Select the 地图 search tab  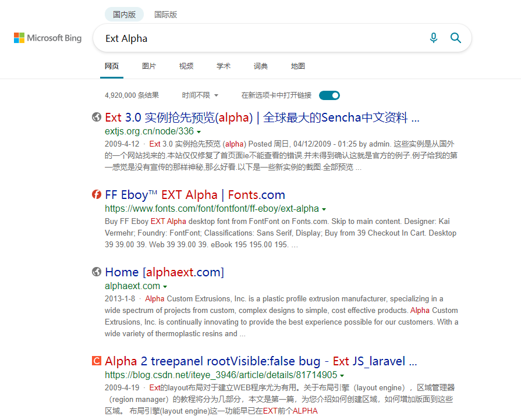pos(297,66)
